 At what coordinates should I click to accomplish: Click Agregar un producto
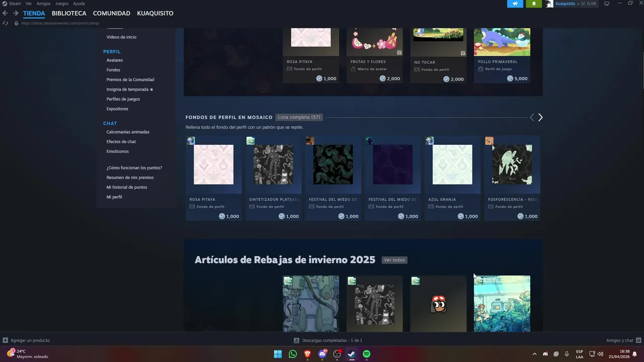[x=26, y=340]
